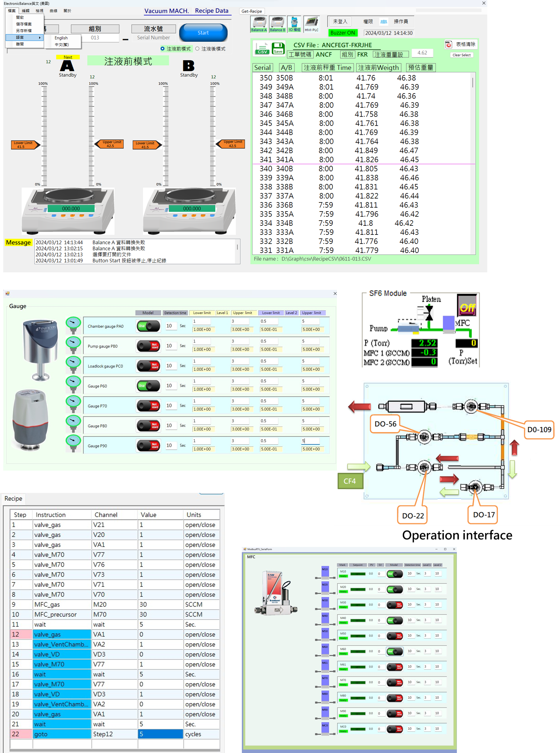The height and width of the screenshot is (753, 560).
Task: Open the Balance A scale icon
Action: tap(259, 23)
